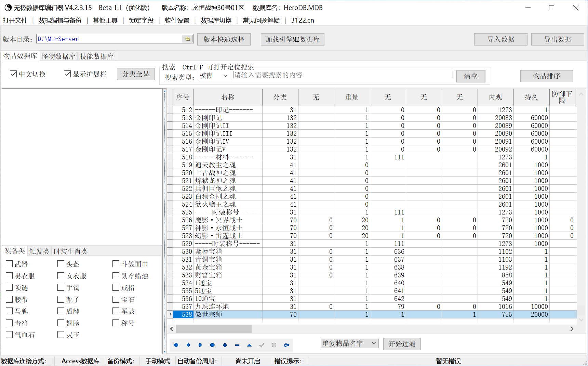The image size is (588, 366).
Task: Jump to the last record in navigator
Action: 213,345
